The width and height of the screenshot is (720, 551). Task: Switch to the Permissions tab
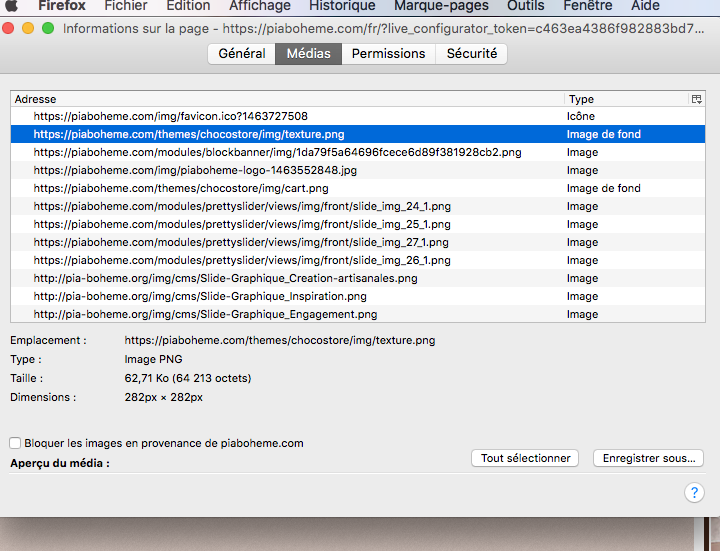pos(388,54)
